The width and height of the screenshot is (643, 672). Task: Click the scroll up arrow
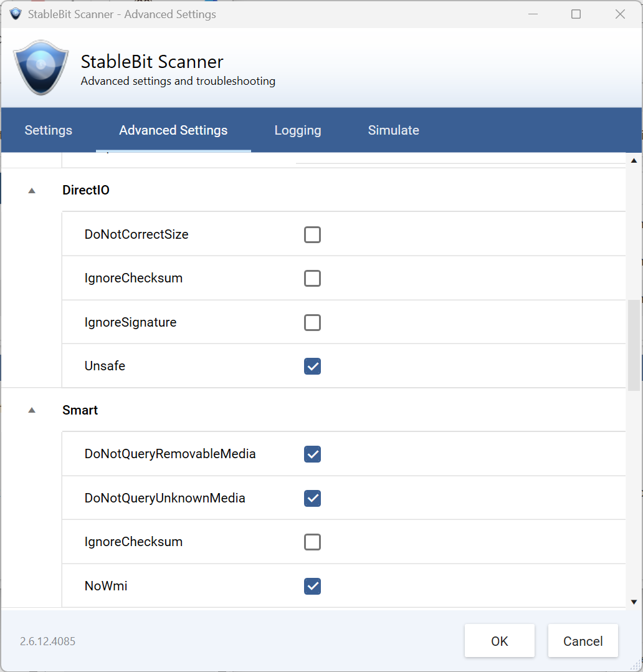[634, 161]
